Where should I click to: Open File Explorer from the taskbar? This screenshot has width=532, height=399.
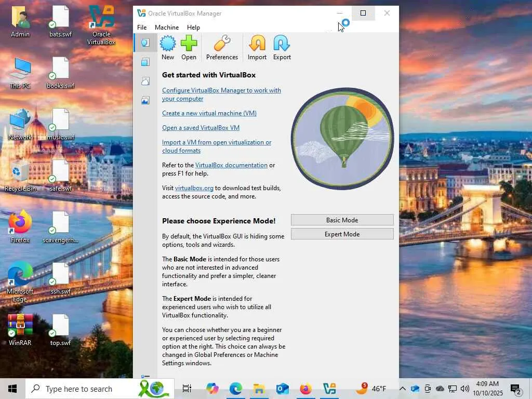click(x=259, y=389)
